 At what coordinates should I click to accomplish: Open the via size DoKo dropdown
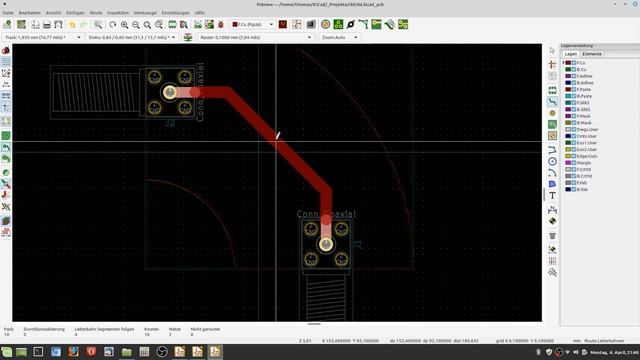(132, 37)
